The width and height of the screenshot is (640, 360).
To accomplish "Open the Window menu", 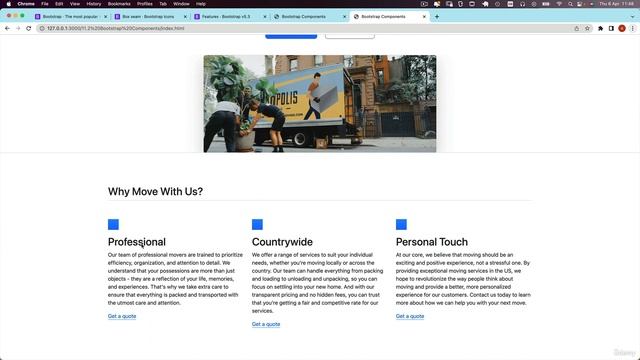I will 181,4.
